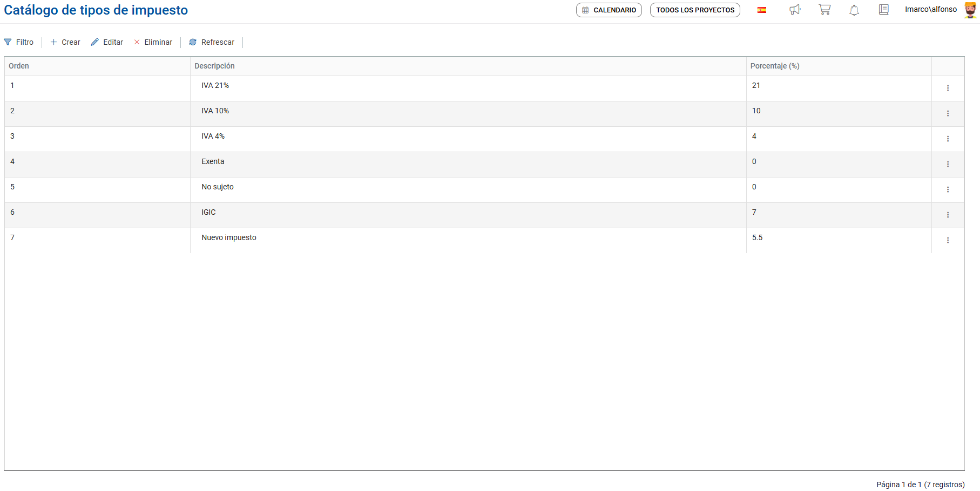980x491 pixels.
Task: Open the lmarco\alfonso user menu
Action: (931, 10)
